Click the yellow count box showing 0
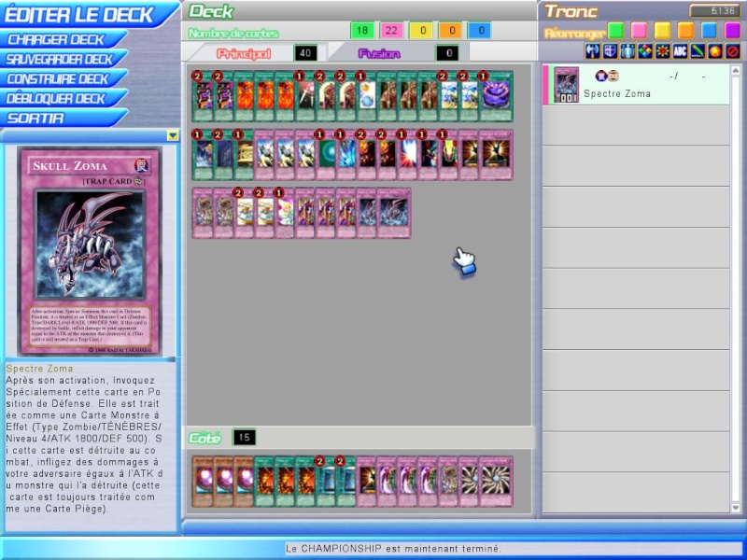Image resolution: width=747 pixels, height=560 pixels. (422, 31)
